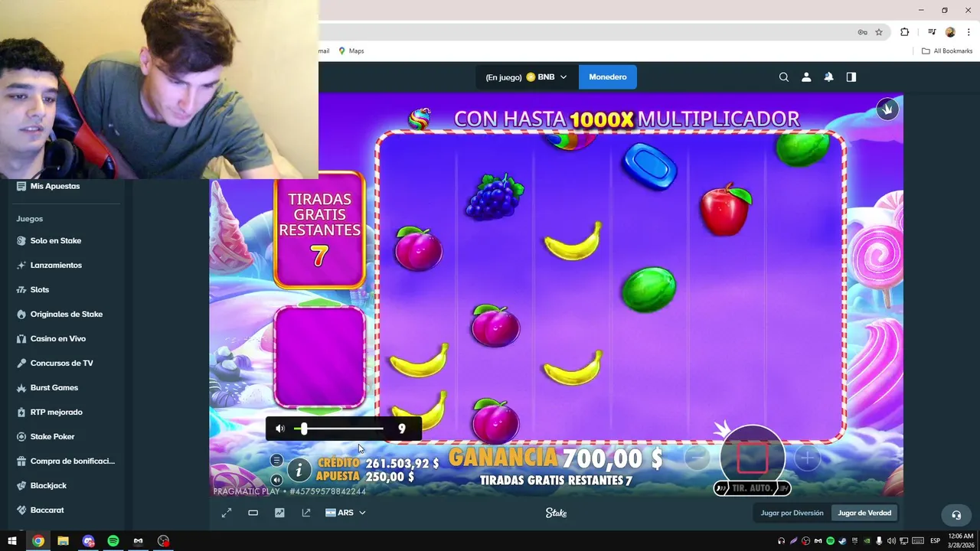Open the user profile icon

tap(806, 77)
